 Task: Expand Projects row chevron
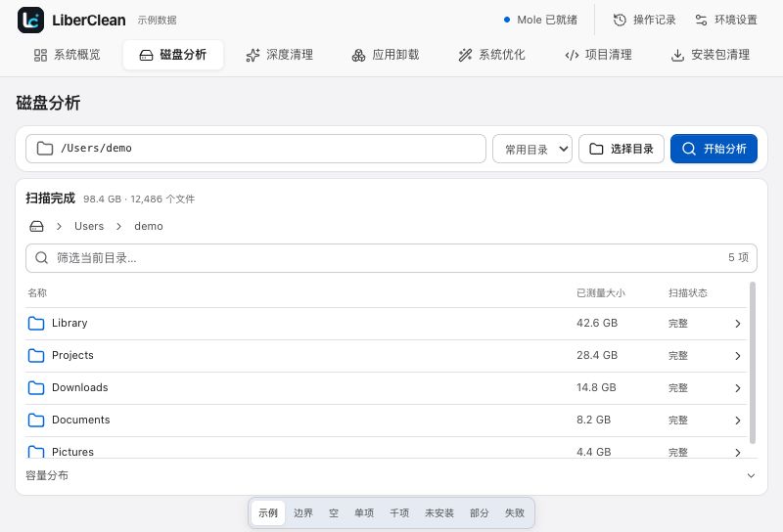coord(738,356)
